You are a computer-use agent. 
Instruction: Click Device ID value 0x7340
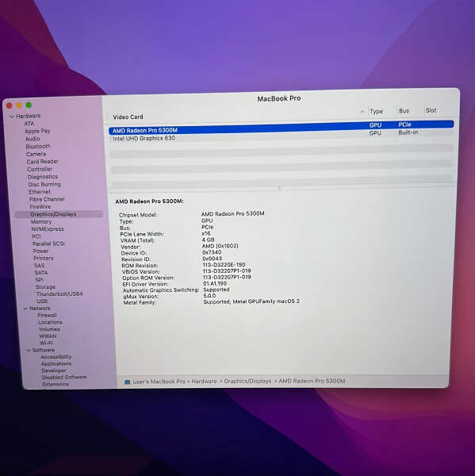(x=212, y=252)
